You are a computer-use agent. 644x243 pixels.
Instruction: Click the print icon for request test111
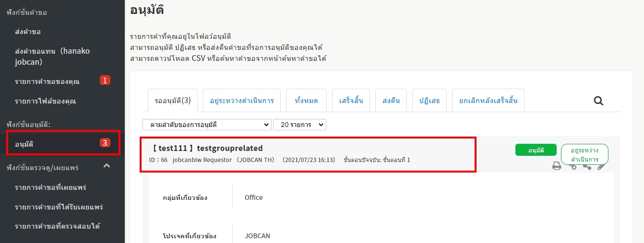pyautogui.click(x=557, y=166)
